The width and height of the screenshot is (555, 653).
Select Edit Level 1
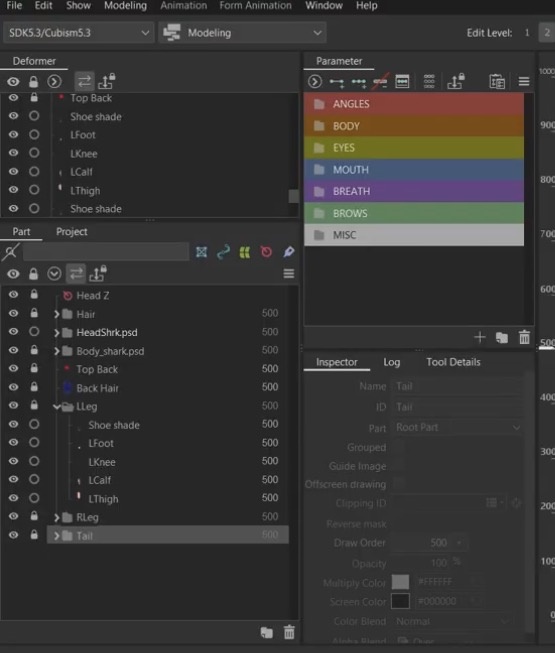pos(527,32)
